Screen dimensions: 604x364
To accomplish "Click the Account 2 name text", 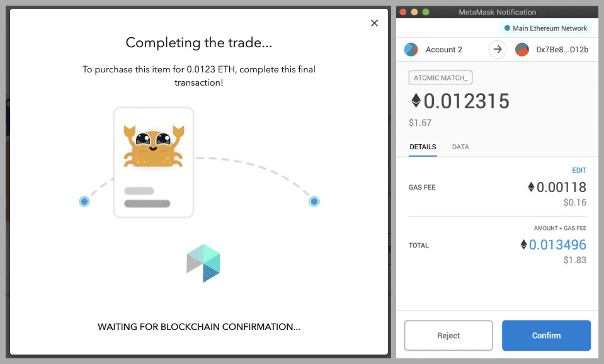I will (444, 50).
